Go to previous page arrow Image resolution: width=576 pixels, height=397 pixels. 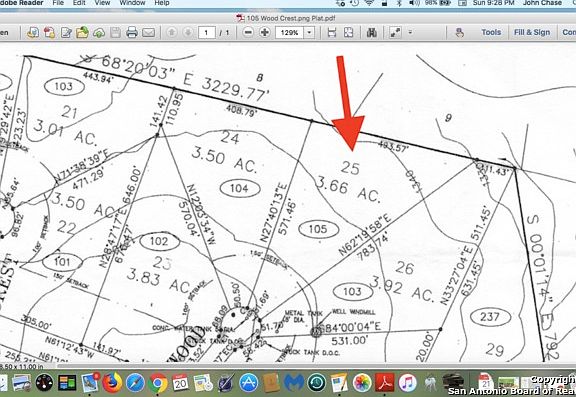171,33
